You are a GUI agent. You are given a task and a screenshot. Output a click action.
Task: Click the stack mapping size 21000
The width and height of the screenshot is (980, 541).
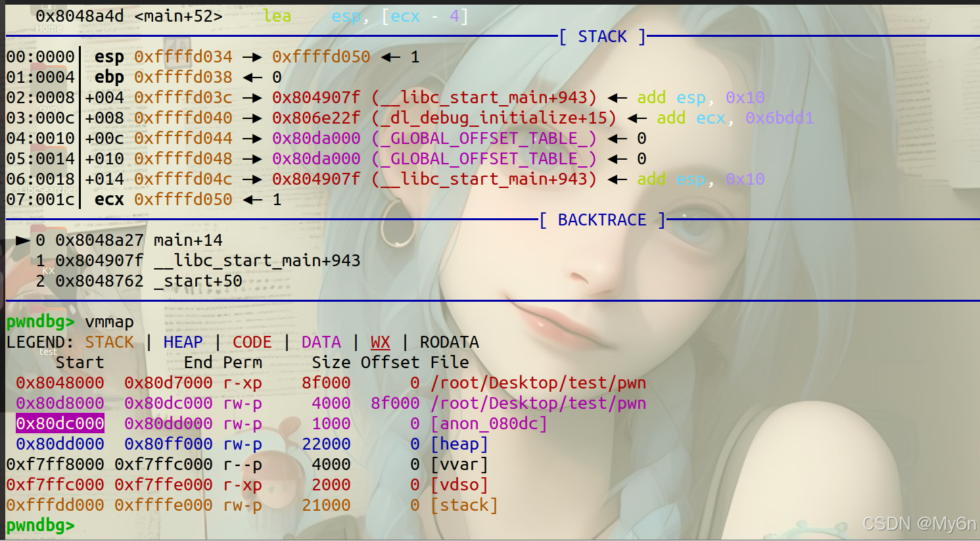[x=326, y=506]
